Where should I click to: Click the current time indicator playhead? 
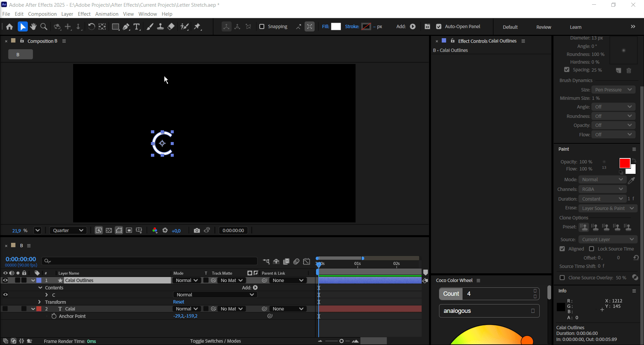318,264
